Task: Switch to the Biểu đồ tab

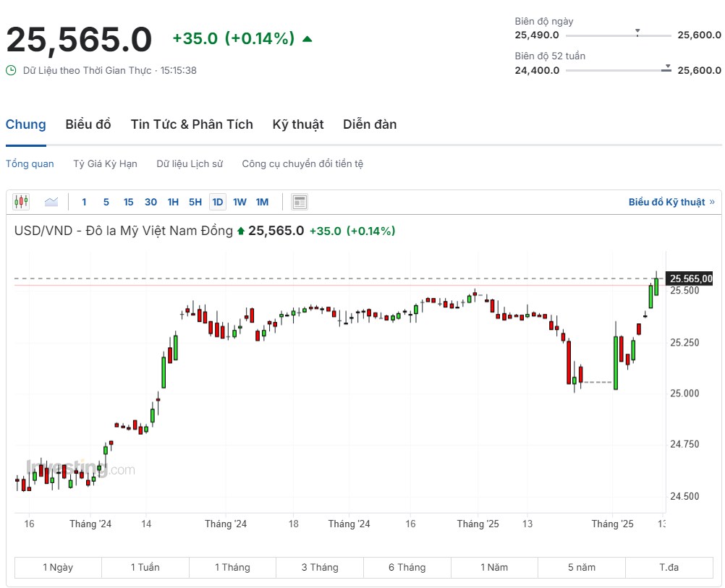Action: click(88, 124)
